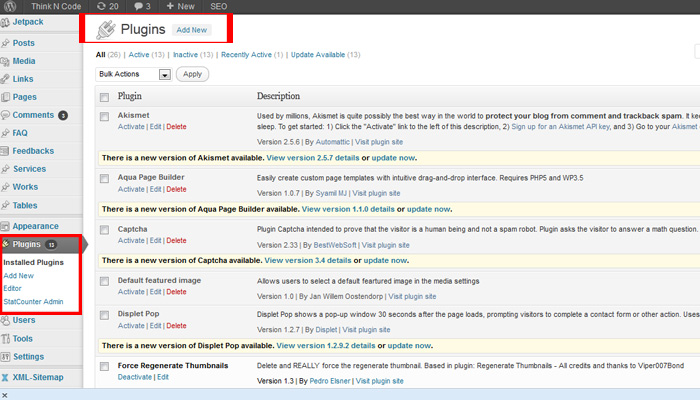Dismiss the bottom bar with X icon
The height and width of the screenshot is (400, 700).
(5, 395)
